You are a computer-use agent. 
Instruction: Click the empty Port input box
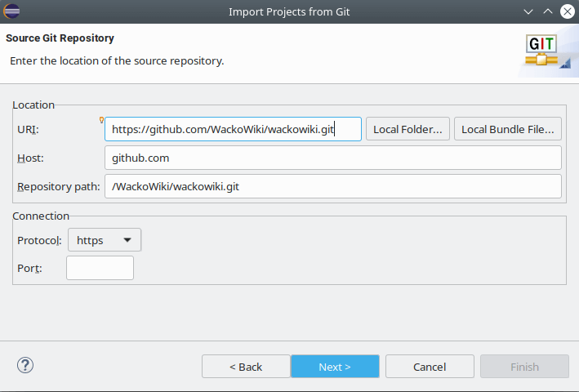[x=100, y=268]
